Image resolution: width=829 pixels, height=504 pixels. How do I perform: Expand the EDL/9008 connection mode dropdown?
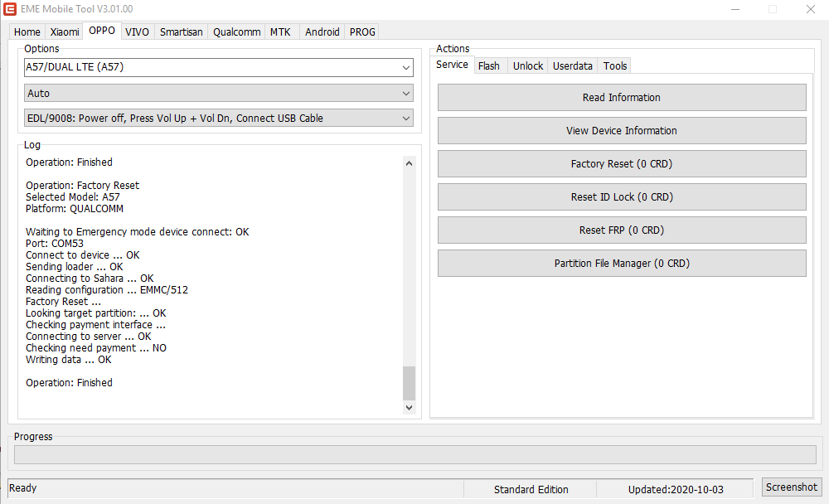click(x=218, y=118)
